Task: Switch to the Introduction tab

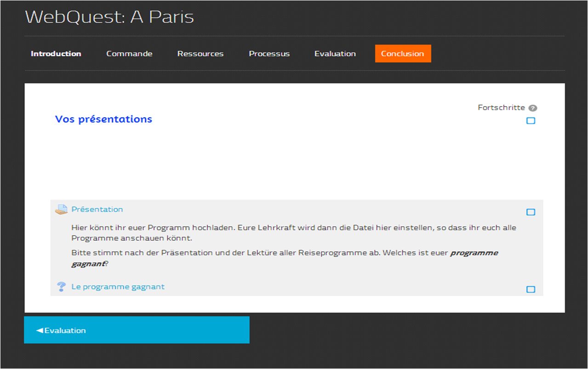Action: point(56,54)
